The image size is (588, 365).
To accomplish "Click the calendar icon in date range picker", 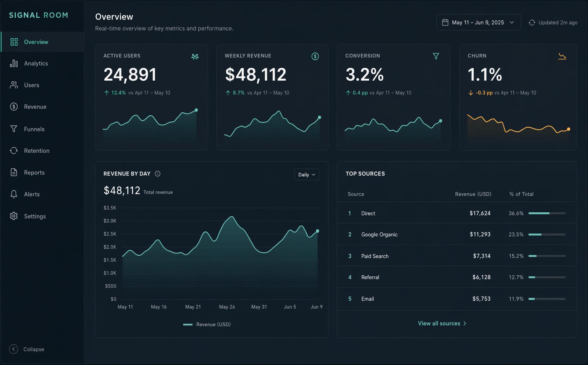I will (445, 22).
